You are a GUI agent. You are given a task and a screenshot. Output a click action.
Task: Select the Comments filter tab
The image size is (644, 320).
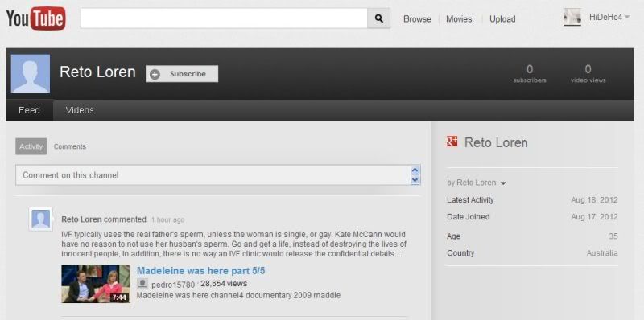pyautogui.click(x=70, y=146)
